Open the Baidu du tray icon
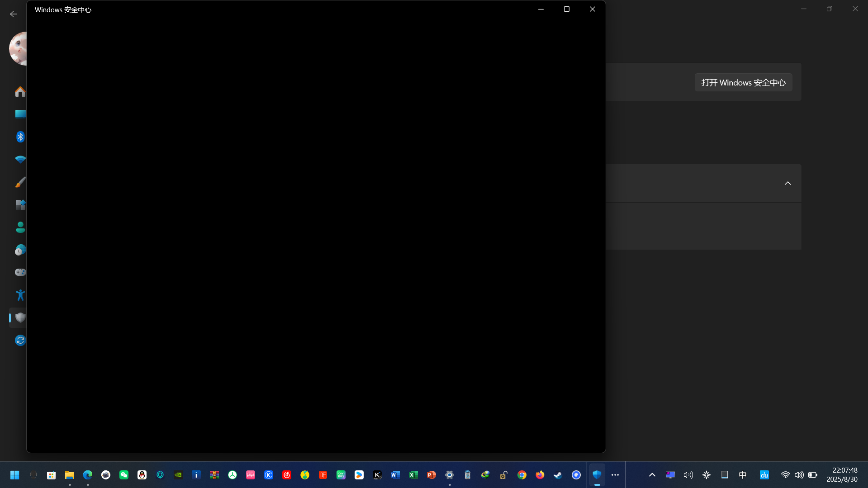The height and width of the screenshot is (488, 868). click(764, 475)
